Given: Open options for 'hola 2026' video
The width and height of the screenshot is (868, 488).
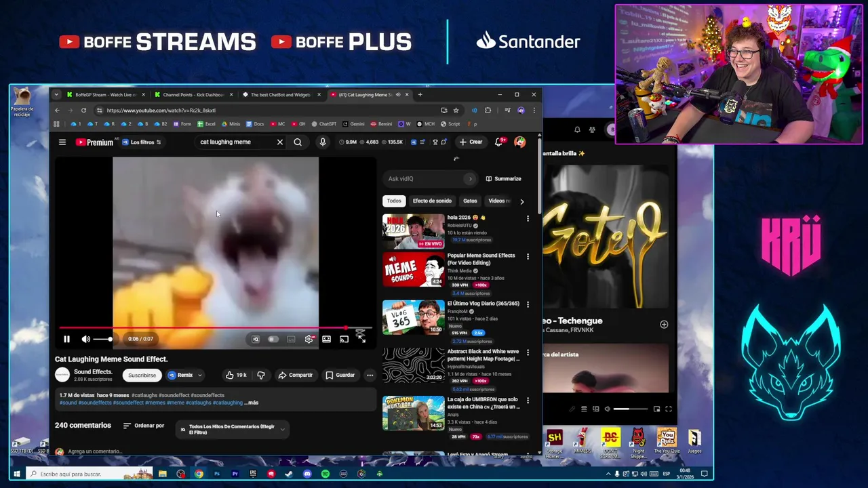Looking at the screenshot, I should tap(528, 218).
